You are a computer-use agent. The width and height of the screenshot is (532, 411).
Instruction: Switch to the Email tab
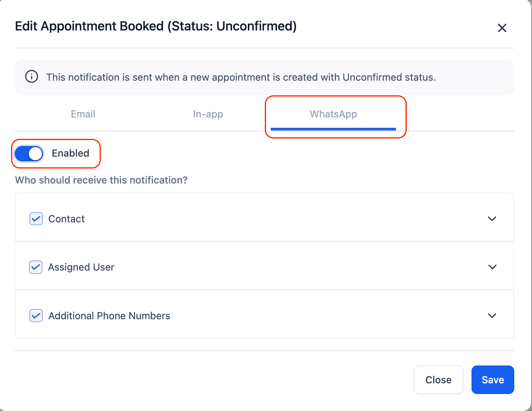point(83,114)
